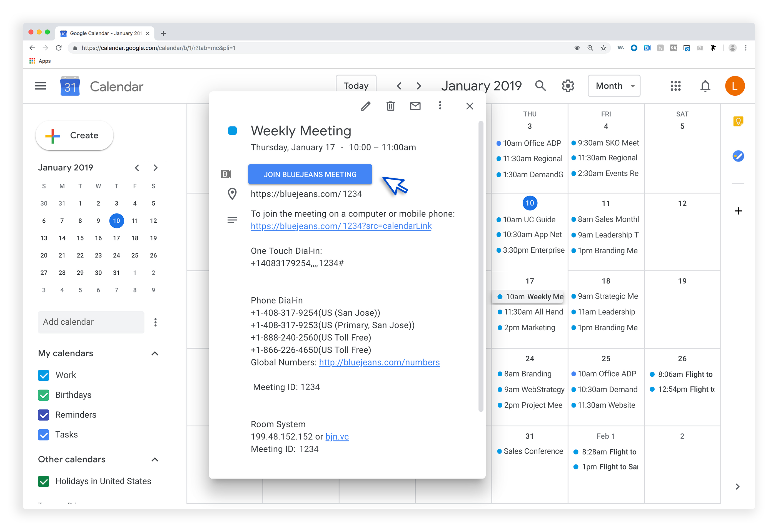Open Google Keep from the side panel
The width and height of the screenshot is (778, 532).
[x=738, y=121]
